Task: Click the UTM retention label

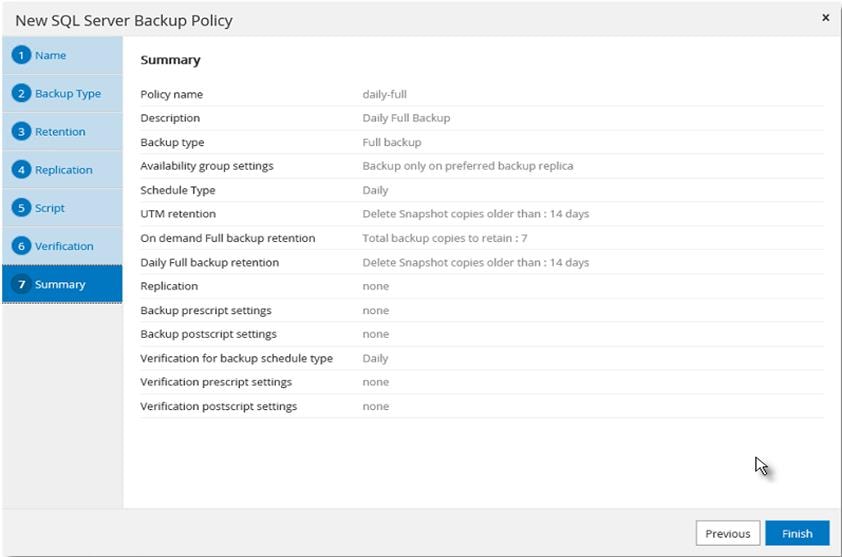Action: click(x=178, y=214)
